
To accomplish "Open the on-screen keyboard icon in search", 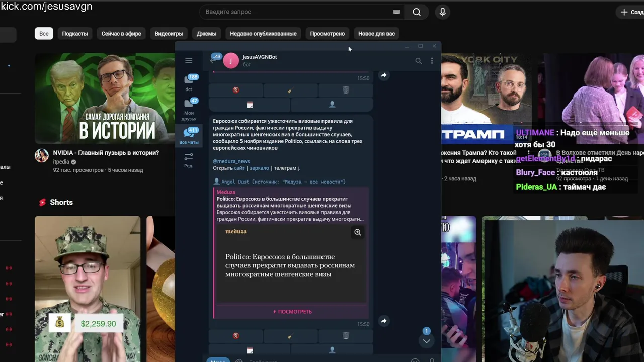I will click(396, 12).
